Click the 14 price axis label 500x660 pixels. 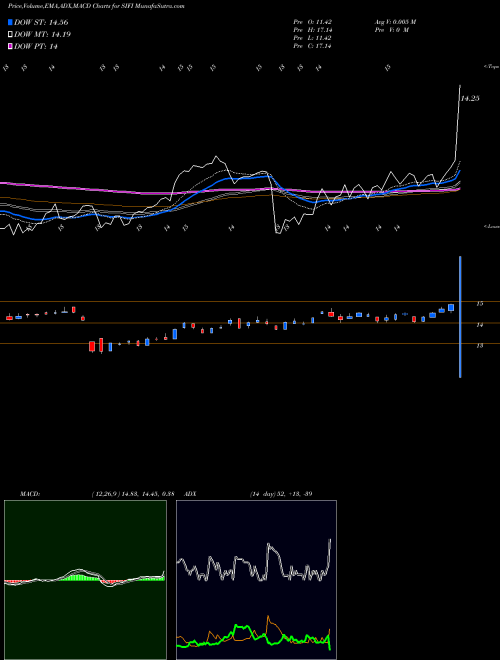479,325
